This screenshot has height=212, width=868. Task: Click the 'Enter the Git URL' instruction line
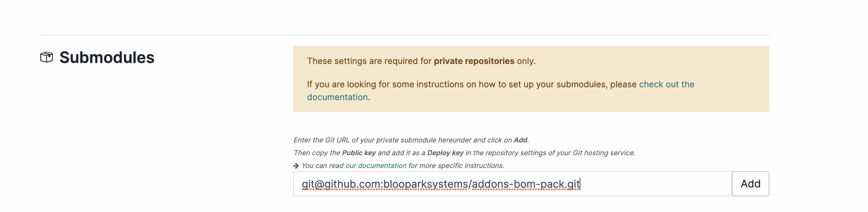pos(411,140)
